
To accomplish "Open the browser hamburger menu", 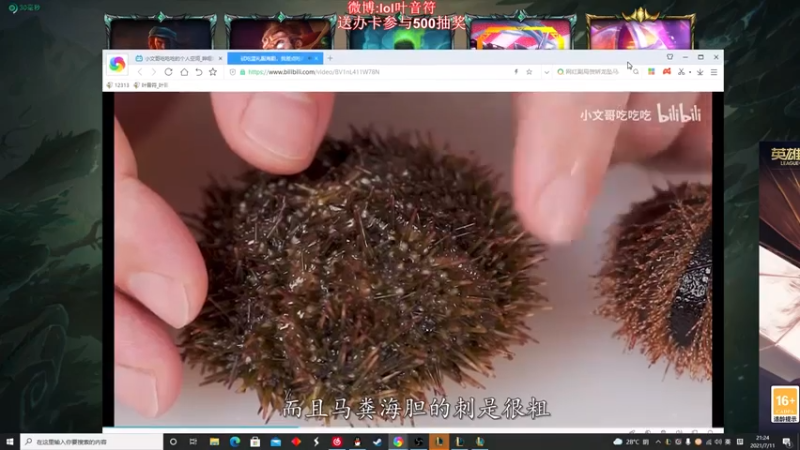I will 714,72.
